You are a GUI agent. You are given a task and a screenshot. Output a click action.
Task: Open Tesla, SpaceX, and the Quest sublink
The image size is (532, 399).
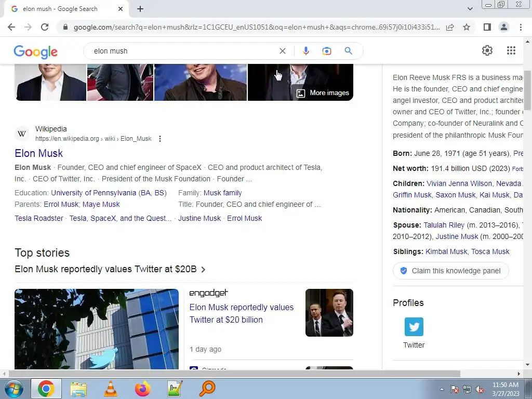[121, 219]
